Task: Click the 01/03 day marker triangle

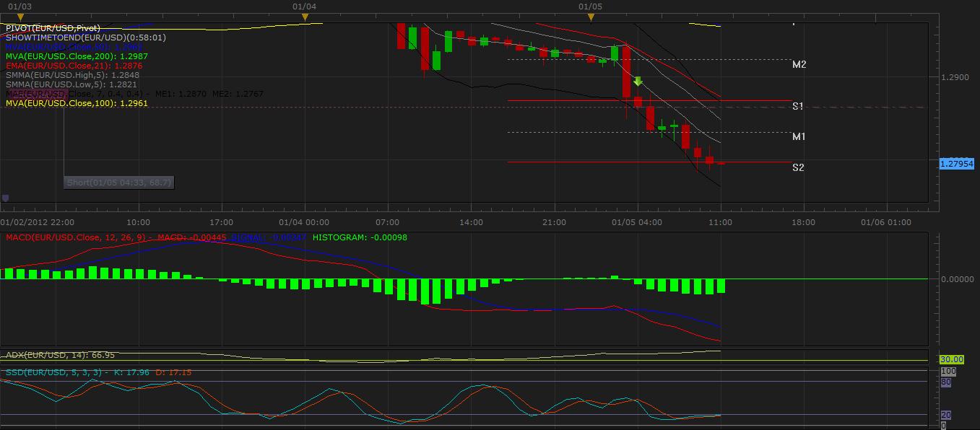Action: [x=19, y=17]
